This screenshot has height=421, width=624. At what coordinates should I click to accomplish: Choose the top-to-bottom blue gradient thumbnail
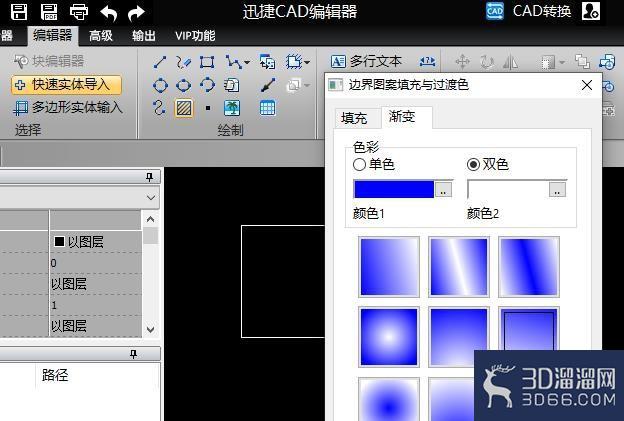(x=459, y=337)
